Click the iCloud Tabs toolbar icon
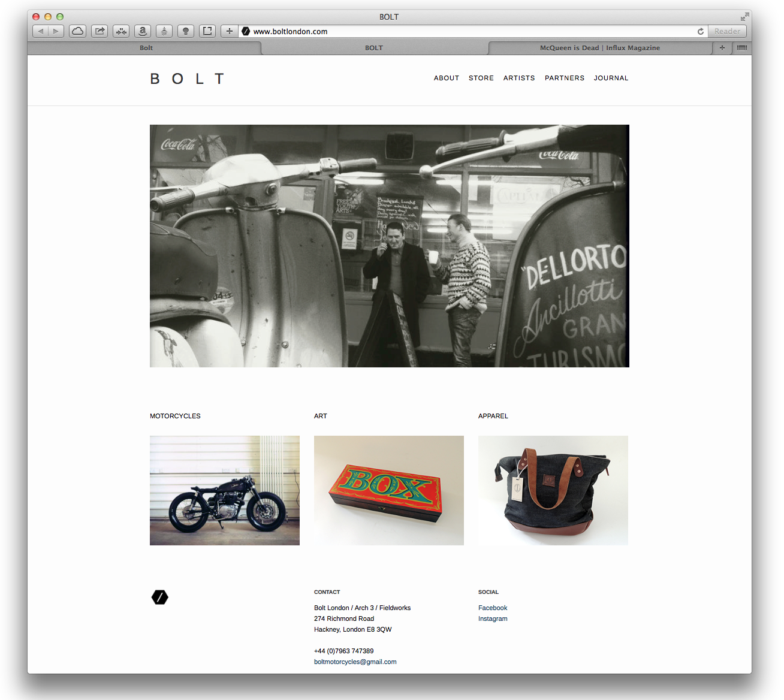This screenshot has height=700, width=784. coord(78,31)
